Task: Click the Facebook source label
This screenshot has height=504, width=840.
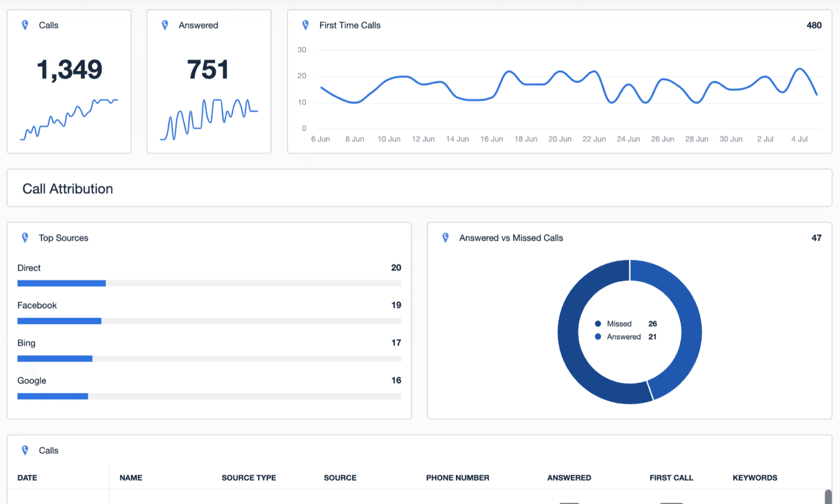Action: pyautogui.click(x=37, y=305)
